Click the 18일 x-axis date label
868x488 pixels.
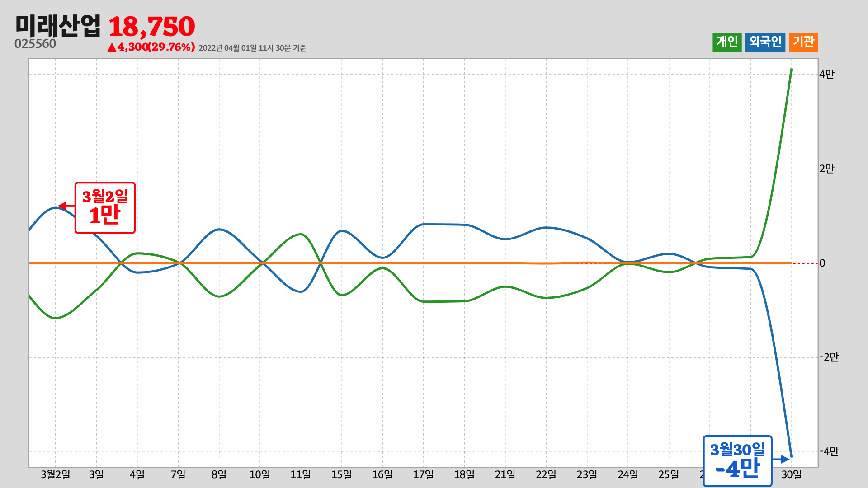(x=464, y=474)
